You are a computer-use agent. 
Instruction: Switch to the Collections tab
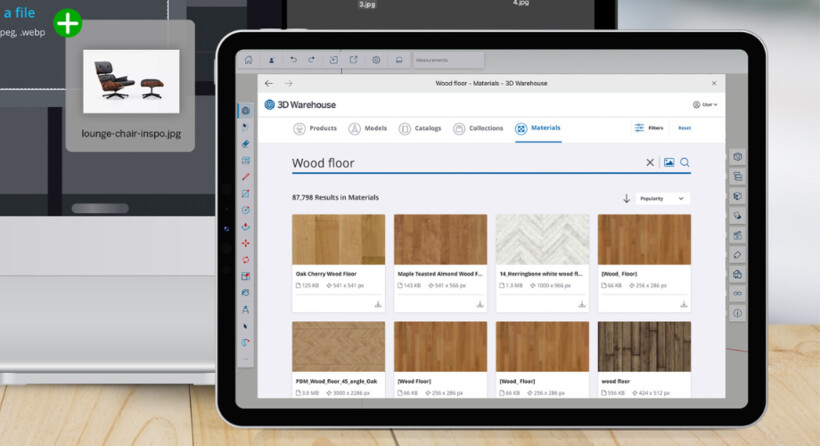(x=478, y=128)
